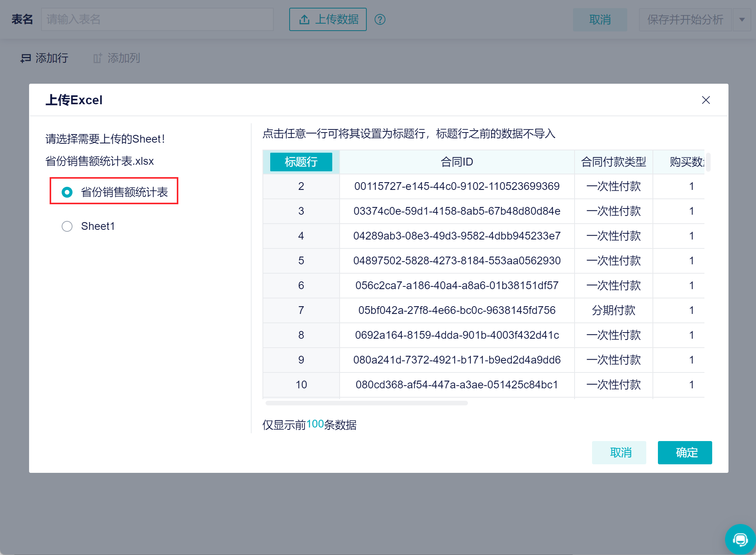The height and width of the screenshot is (555, 756).
Task: Close the upload Excel dialog
Action: pos(706,100)
